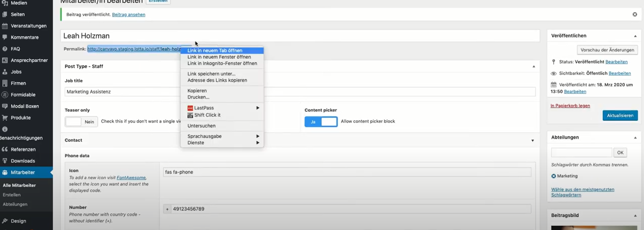Collapse the Abteilungen panel arrow
The height and width of the screenshot is (230, 644).
pos(635,138)
